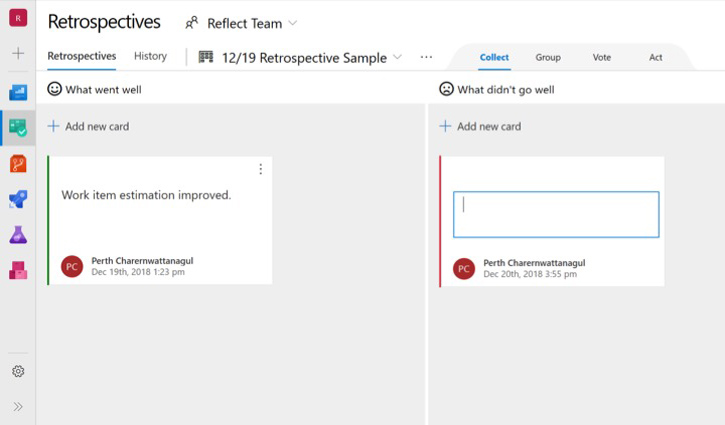Expand sidebar with double chevron
Screen dimensions: 725x425
click(x=18, y=407)
